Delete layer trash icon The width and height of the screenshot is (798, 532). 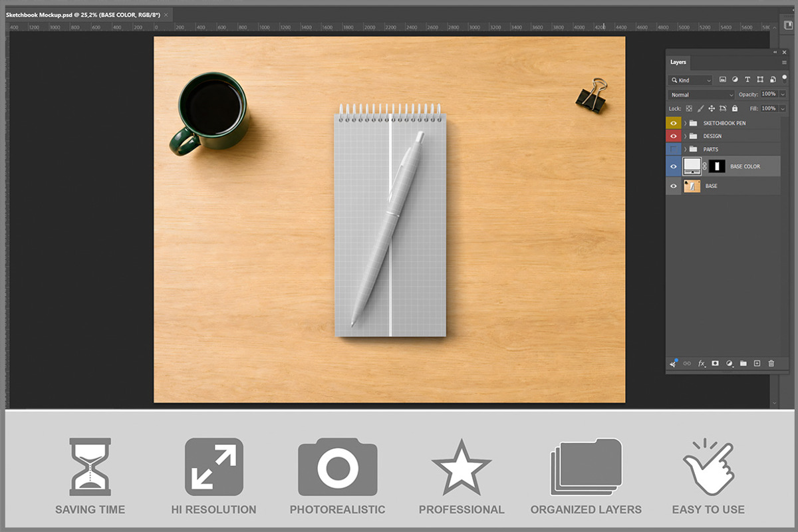click(x=771, y=364)
